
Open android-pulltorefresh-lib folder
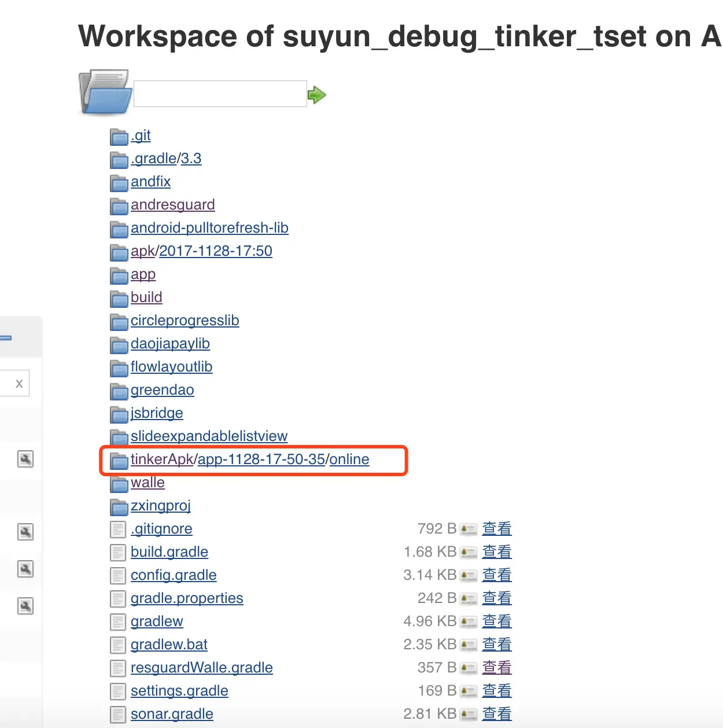coord(209,228)
